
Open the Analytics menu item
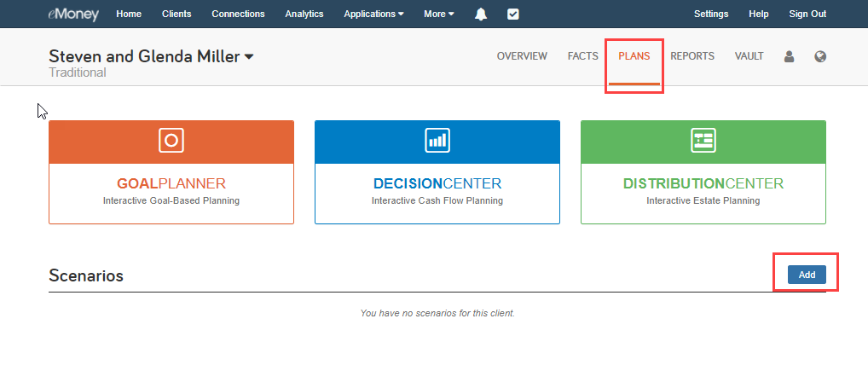coord(304,14)
